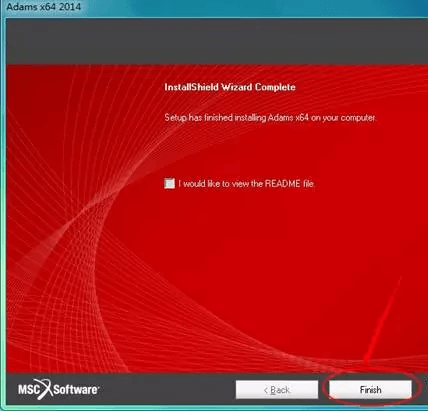Click the 'MSC' letters in the footer logo
428x411 pixels.
pos(28,390)
